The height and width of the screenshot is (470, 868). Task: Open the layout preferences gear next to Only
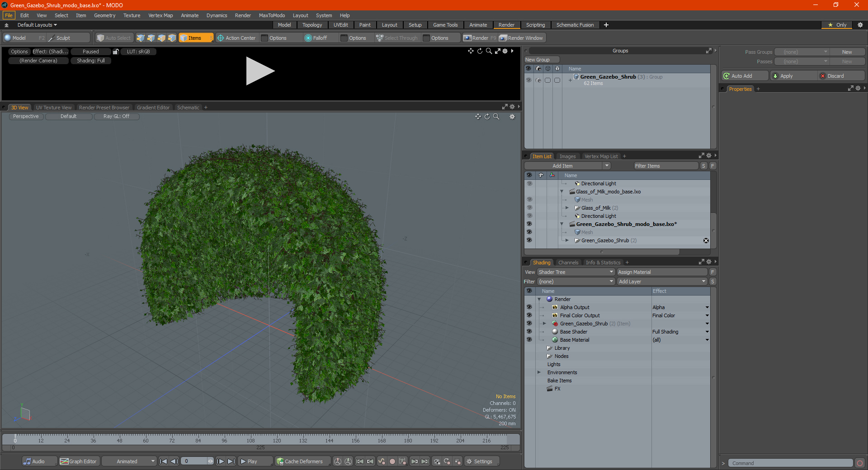coord(860,25)
